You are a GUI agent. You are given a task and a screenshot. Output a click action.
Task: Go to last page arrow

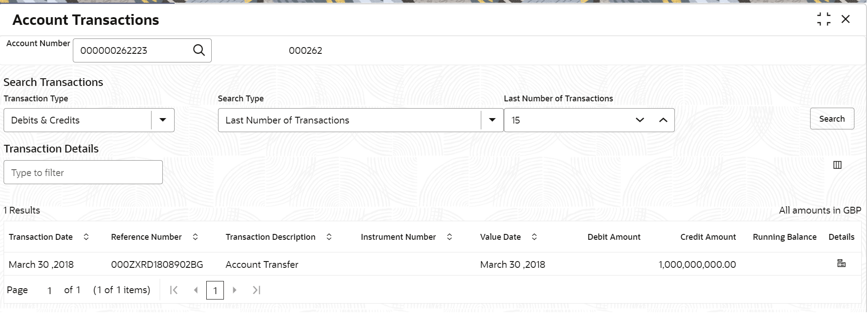tap(256, 290)
